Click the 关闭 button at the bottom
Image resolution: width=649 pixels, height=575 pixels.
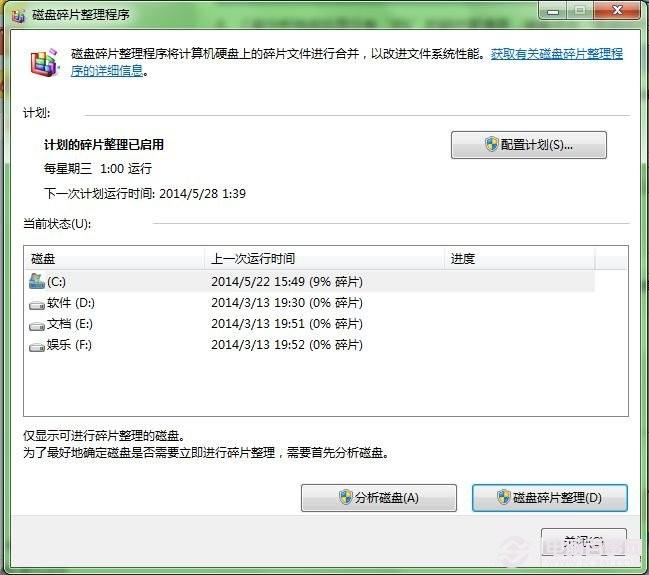point(584,541)
